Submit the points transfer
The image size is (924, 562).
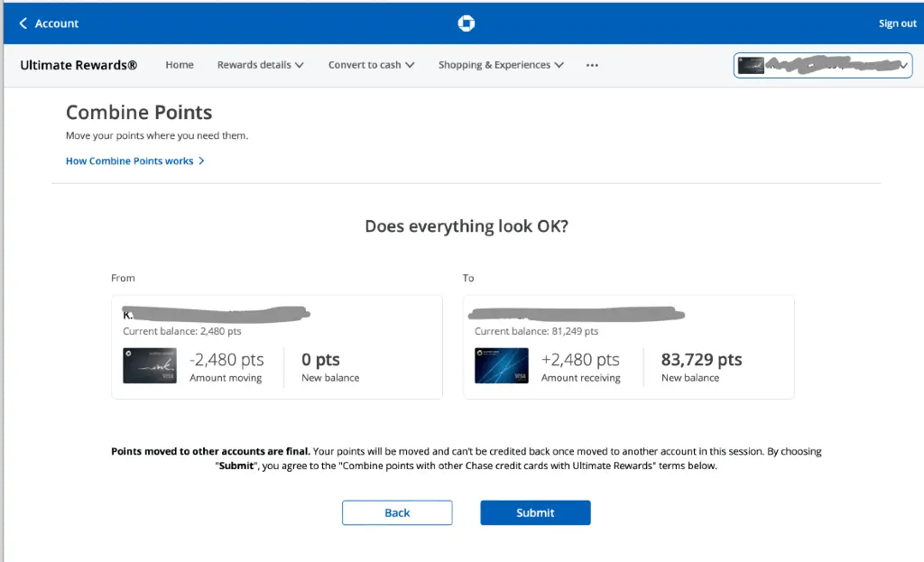535,512
